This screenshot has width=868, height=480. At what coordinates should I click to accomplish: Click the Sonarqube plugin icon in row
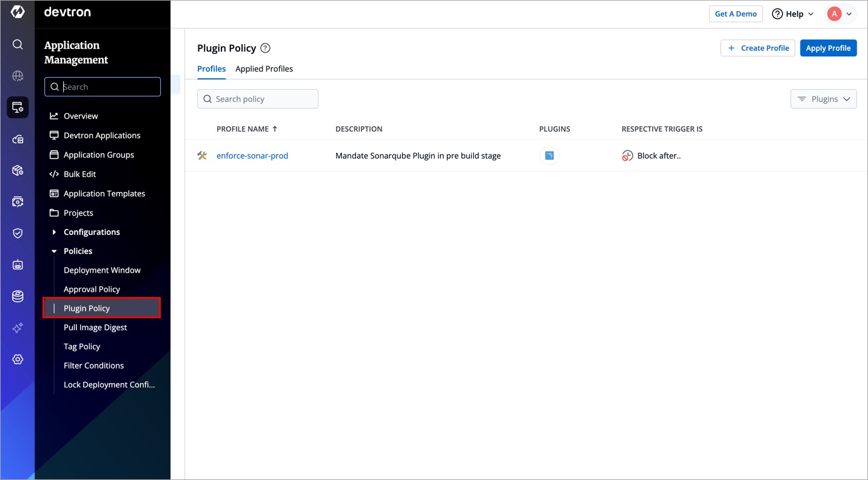(549, 156)
